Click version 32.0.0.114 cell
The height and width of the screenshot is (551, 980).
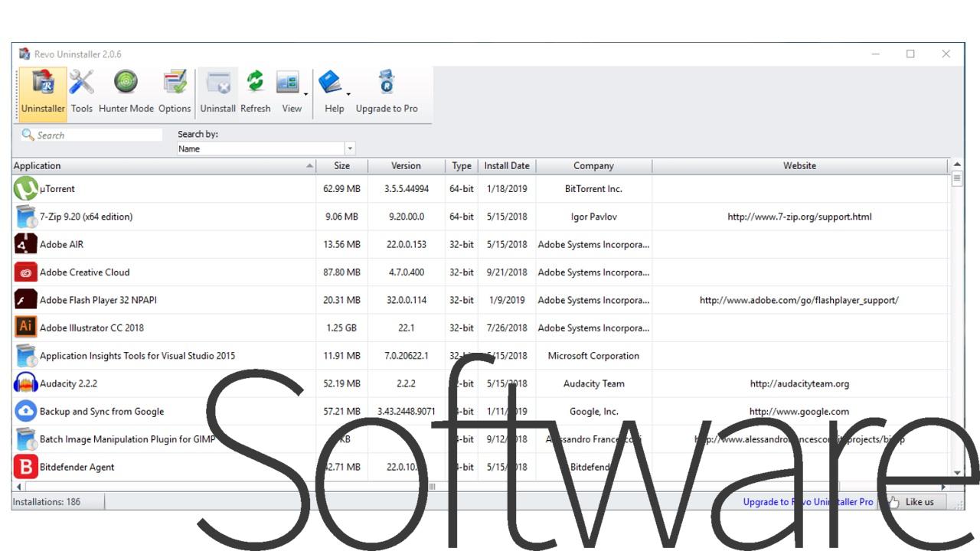click(407, 300)
